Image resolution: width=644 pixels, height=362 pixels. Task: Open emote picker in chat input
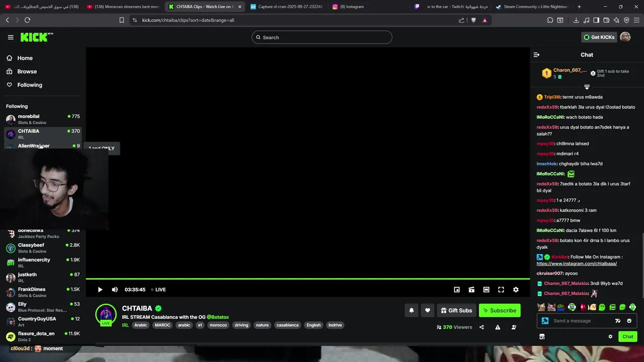pyautogui.click(x=629, y=321)
